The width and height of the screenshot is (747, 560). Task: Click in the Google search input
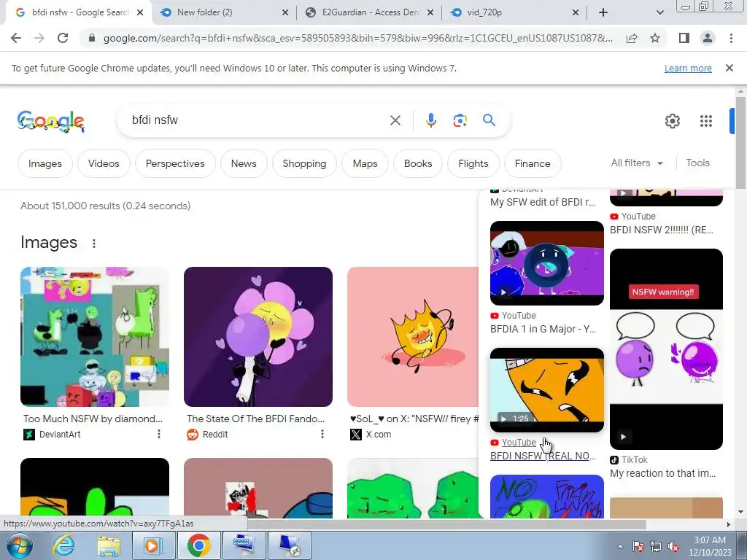coord(258,120)
